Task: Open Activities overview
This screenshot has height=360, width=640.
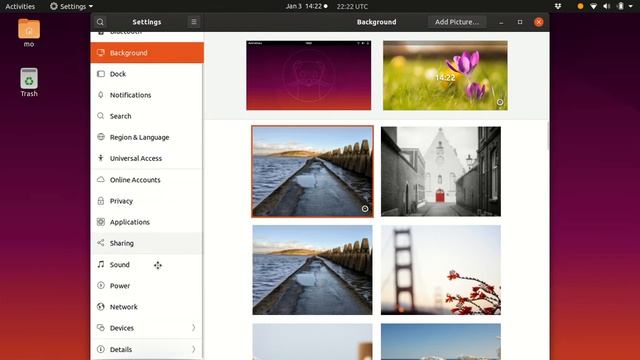Action: [20, 6]
